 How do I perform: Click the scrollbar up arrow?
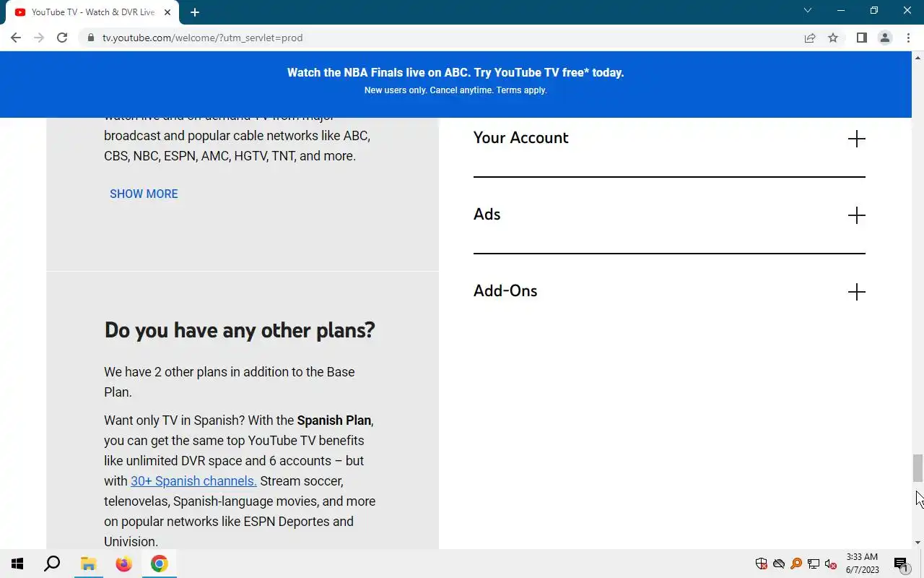pos(918,56)
